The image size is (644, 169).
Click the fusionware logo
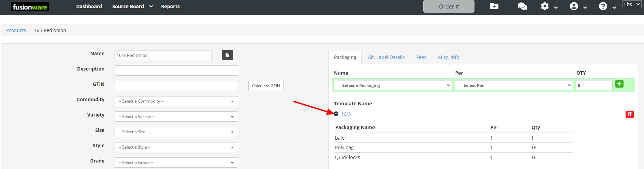coord(30,7)
